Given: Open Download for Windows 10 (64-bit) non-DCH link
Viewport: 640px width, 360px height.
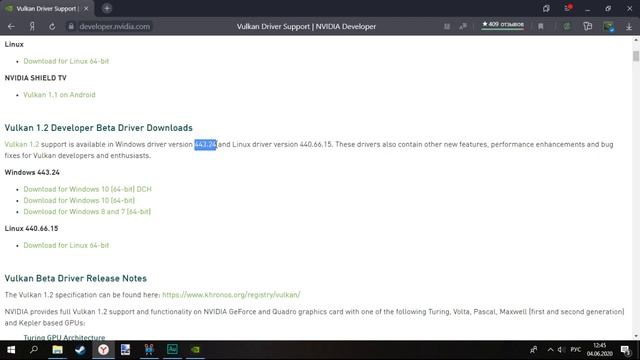Looking at the screenshot, I should tap(79, 200).
